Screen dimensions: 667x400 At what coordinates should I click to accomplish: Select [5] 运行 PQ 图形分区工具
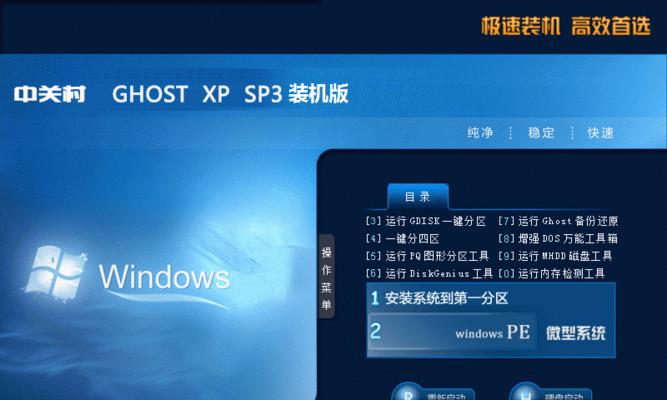coord(427,256)
